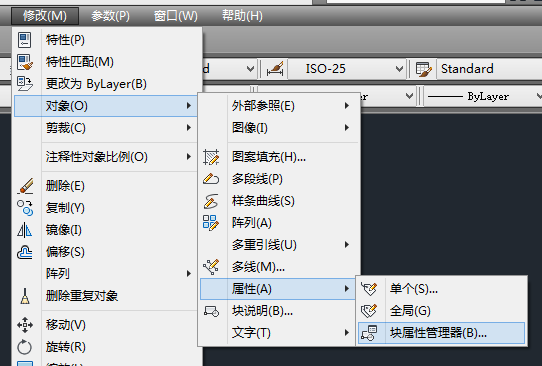Click the 复制(Y) copy icon

(x=25, y=208)
